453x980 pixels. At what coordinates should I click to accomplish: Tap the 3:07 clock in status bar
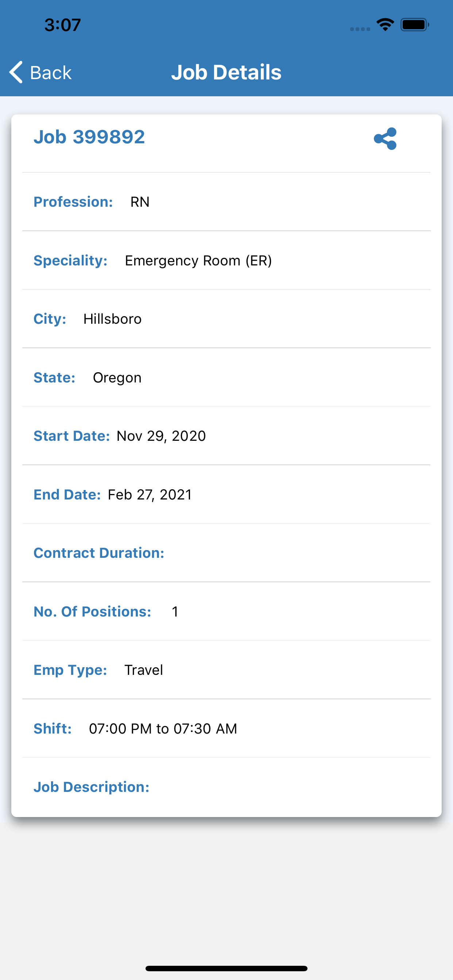[62, 25]
